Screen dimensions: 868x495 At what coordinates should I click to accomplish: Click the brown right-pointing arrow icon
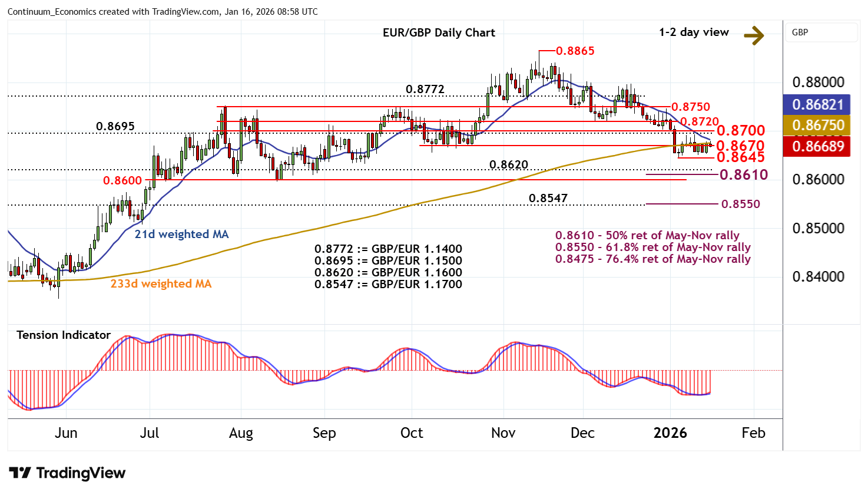[x=753, y=35]
